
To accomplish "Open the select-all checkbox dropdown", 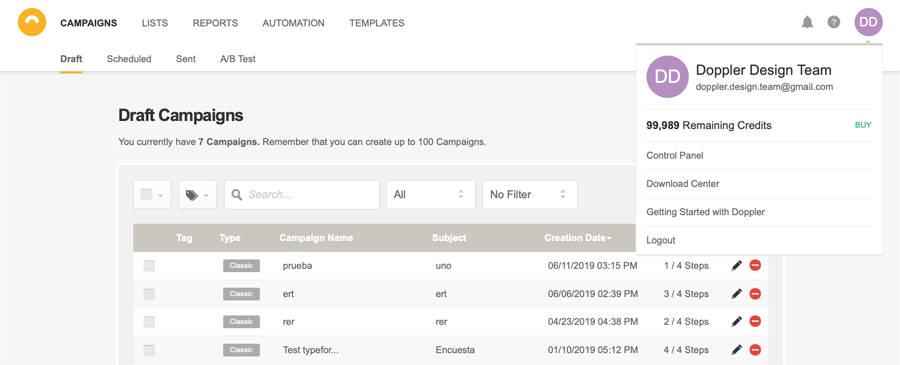I will (152, 195).
